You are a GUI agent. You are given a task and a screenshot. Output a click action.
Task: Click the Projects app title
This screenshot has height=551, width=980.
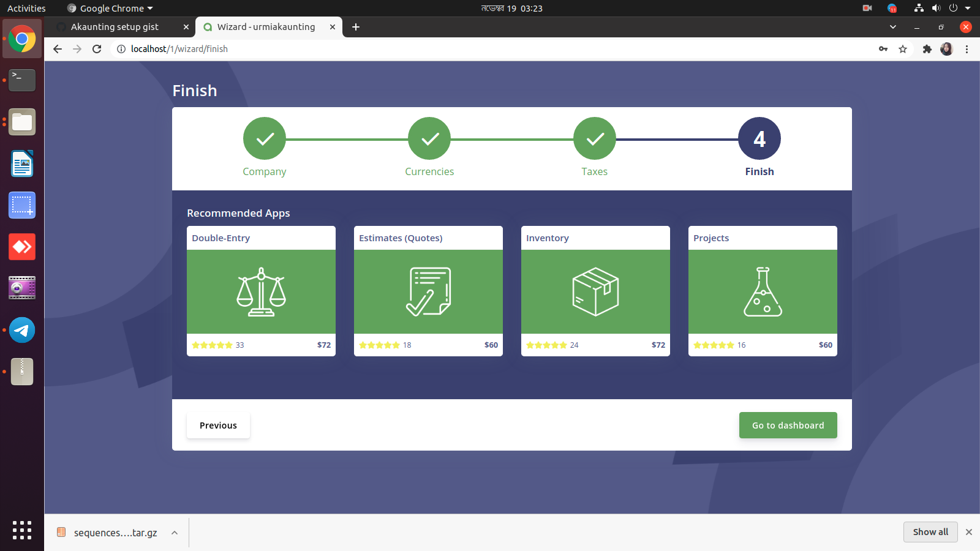pyautogui.click(x=711, y=238)
